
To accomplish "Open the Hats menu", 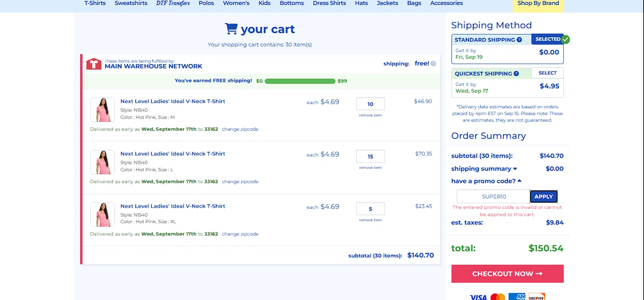I will pos(361,3).
